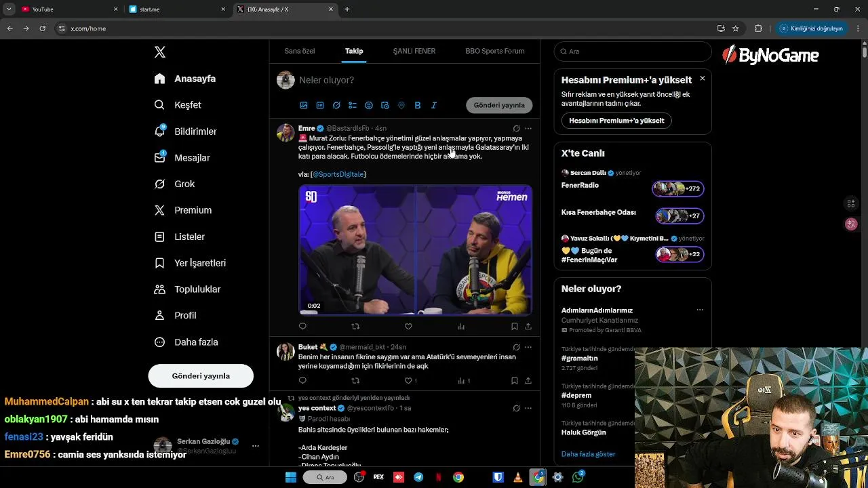Viewport: 868px width, 488px height.
Task: Repost Emre's post
Action: 355,327
